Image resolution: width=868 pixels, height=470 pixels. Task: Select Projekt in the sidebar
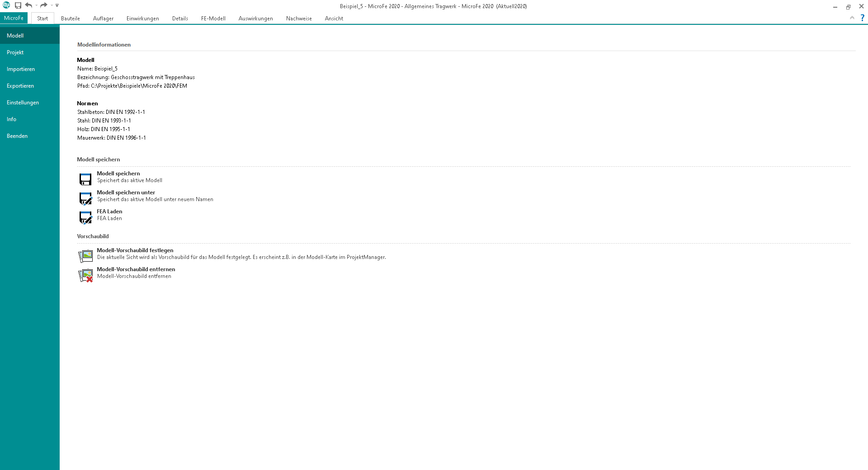[x=30, y=52]
